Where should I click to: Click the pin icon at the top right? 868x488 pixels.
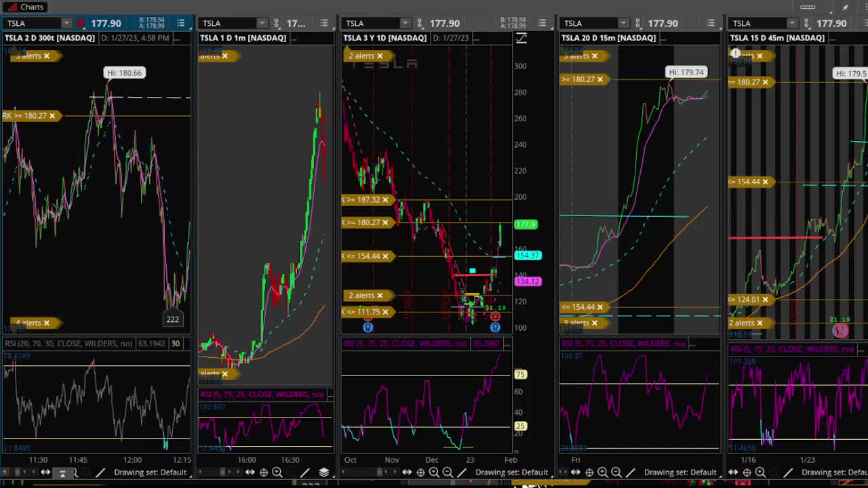[x=845, y=7]
